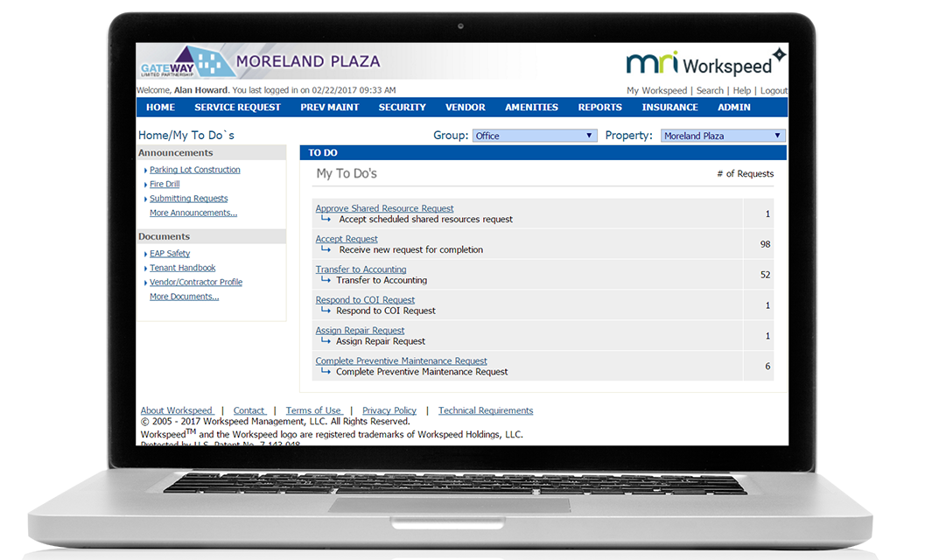Image resolution: width=925 pixels, height=560 pixels.
Task: Open the Contact footer link
Action: 249,410
